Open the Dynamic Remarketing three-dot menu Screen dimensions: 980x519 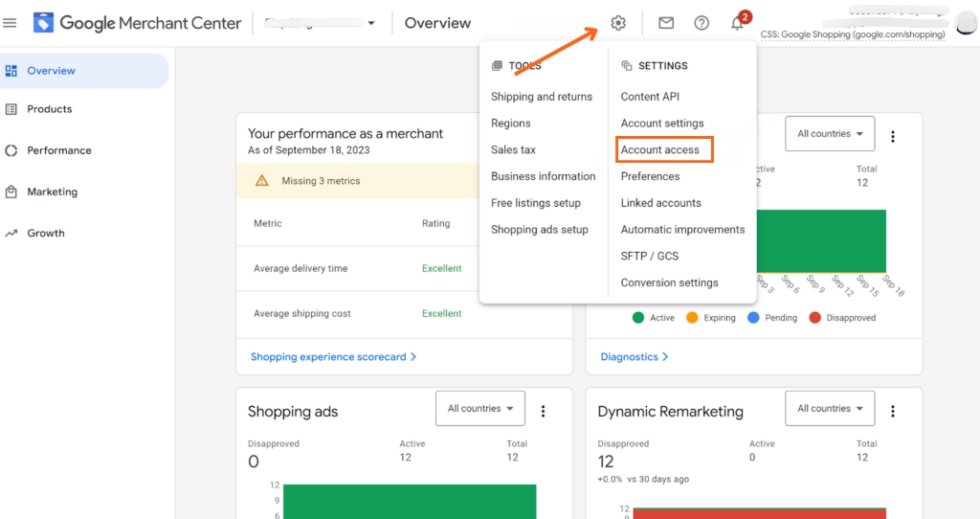tap(893, 411)
